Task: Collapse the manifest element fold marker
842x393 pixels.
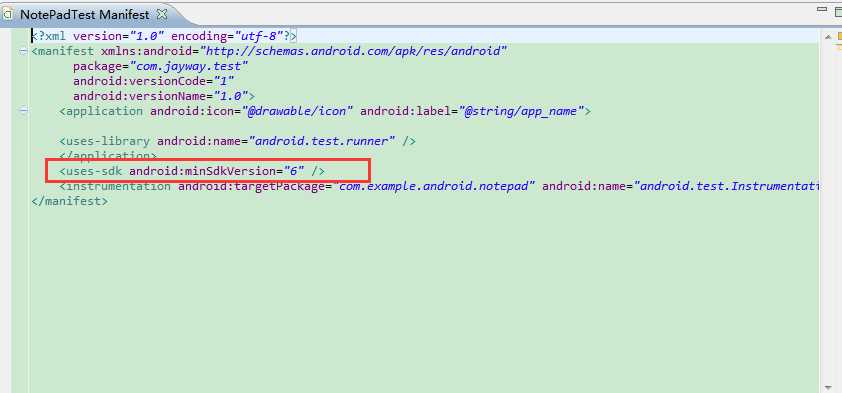Action: tap(23, 52)
